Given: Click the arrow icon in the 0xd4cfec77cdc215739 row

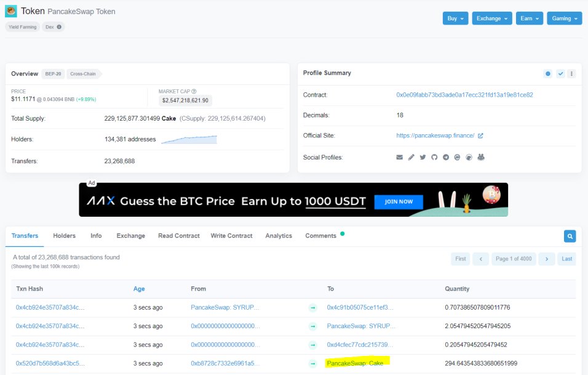Looking at the screenshot, I should 312,345.
